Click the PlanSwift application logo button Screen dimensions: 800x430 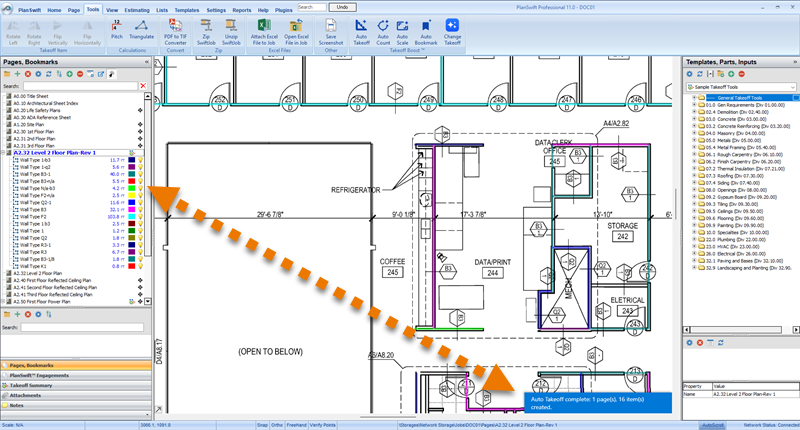click(7, 9)
